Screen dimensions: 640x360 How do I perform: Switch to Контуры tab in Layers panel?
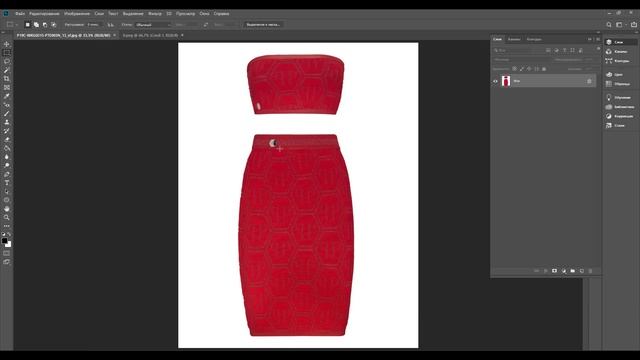pyautogui.click(x=534, y=39)
